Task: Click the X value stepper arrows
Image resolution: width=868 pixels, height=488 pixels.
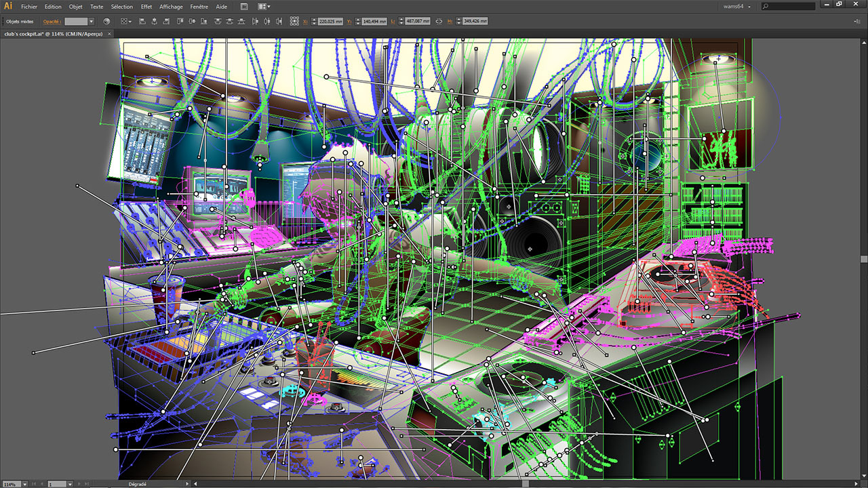Action: coord(314,22)
